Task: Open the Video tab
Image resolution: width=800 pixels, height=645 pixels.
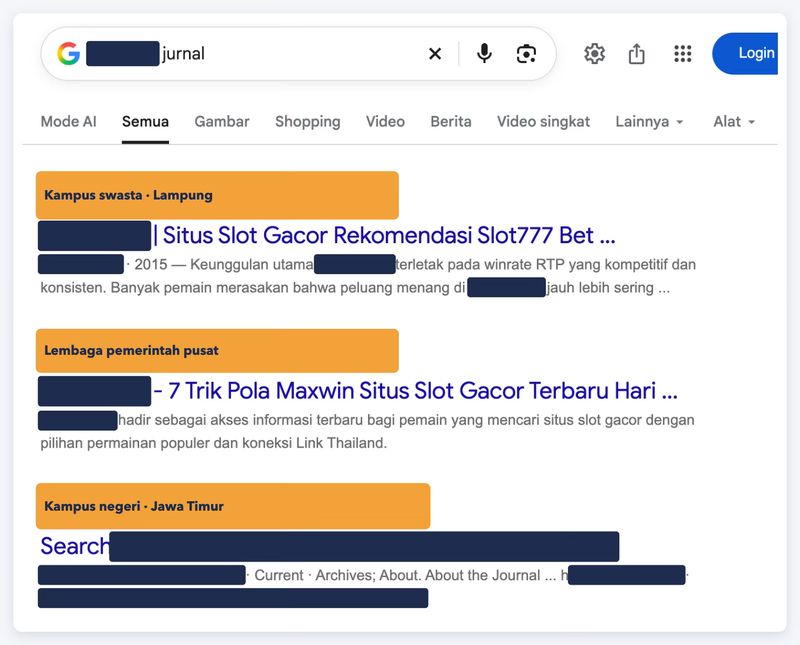Action: click(385, 121)
